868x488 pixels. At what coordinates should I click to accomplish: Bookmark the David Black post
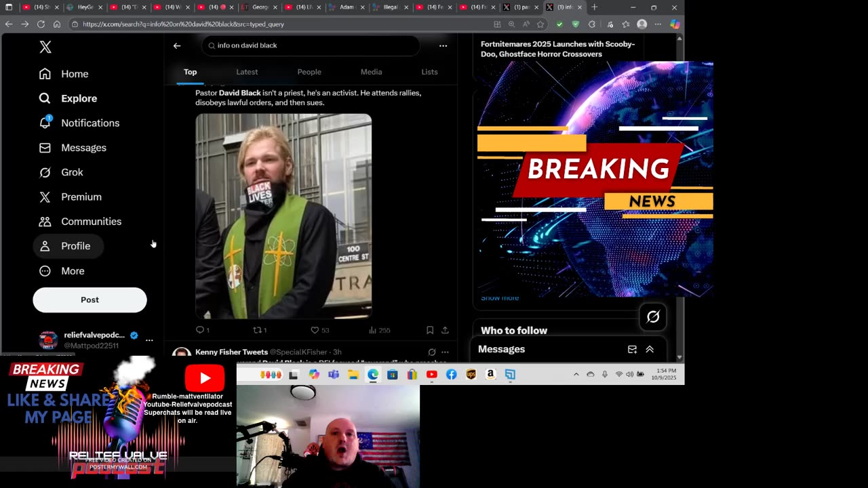pos(430,330)
